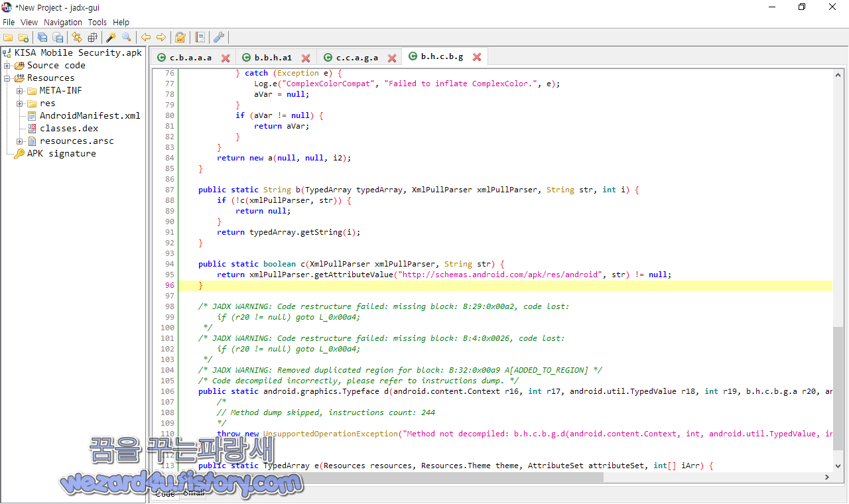Close the c.b.a.a.a tab

[x=226, y=58]
